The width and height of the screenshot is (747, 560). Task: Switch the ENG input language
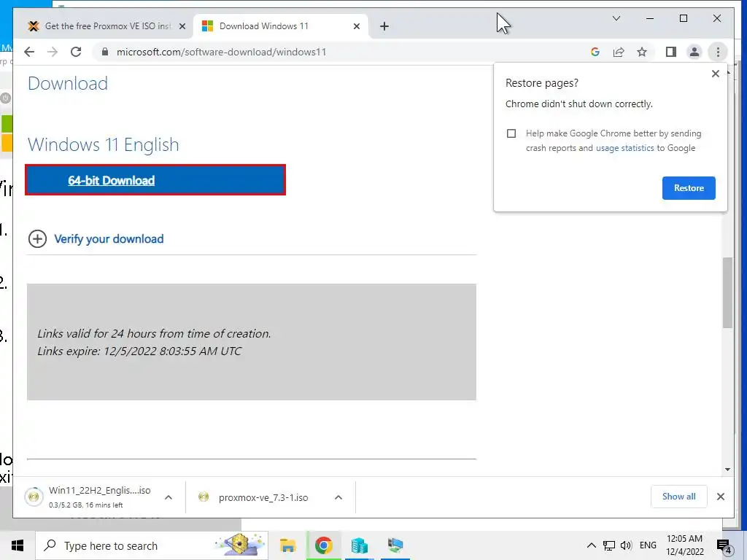click(x=648, y=545)
